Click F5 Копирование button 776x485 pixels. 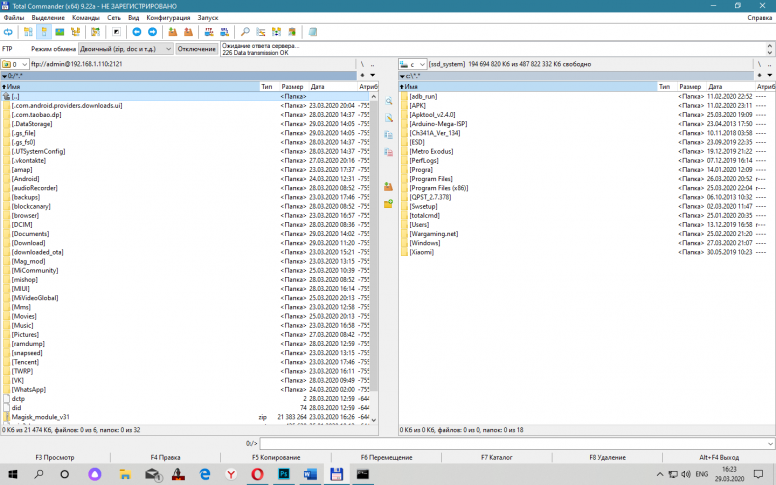click(x=276, y=457)
